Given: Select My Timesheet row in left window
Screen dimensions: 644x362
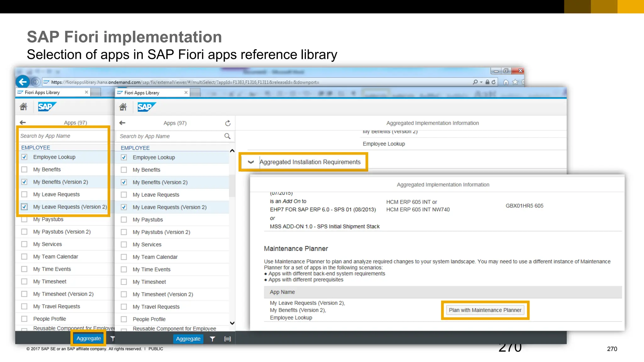Looking at the screenshot, I should [x=65, y=281].
